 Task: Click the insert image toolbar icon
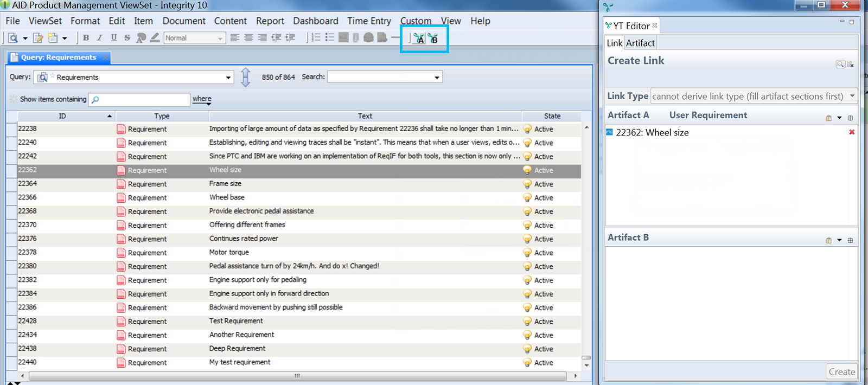343,38
